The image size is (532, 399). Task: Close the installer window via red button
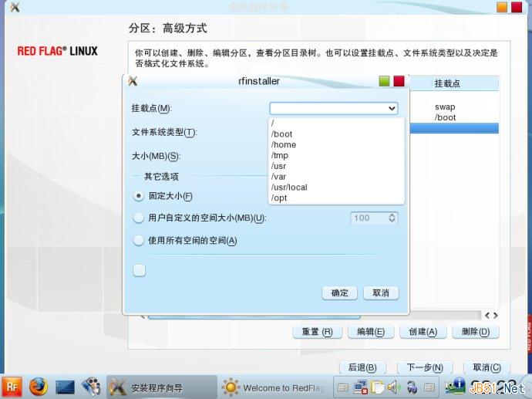click(517, 7)
